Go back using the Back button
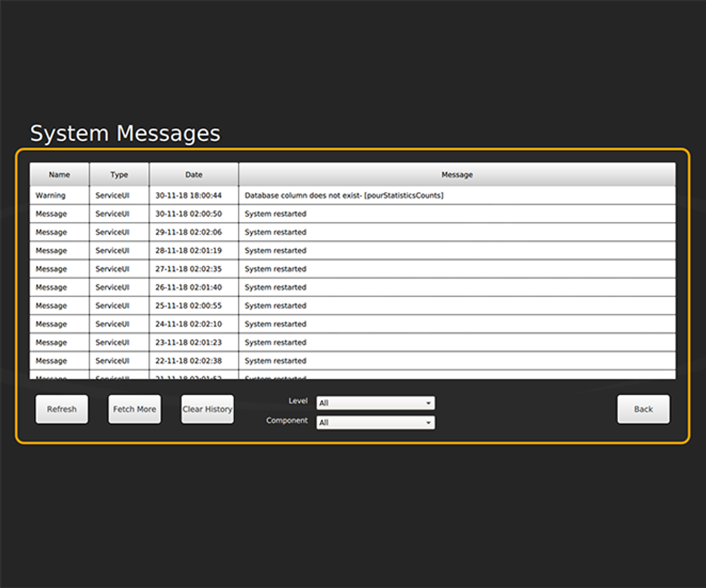 pyautogui.click(x=643, y=409)
